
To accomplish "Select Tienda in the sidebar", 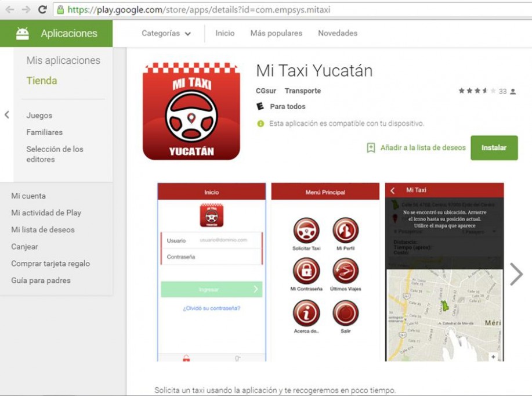I will click(42, 81).
